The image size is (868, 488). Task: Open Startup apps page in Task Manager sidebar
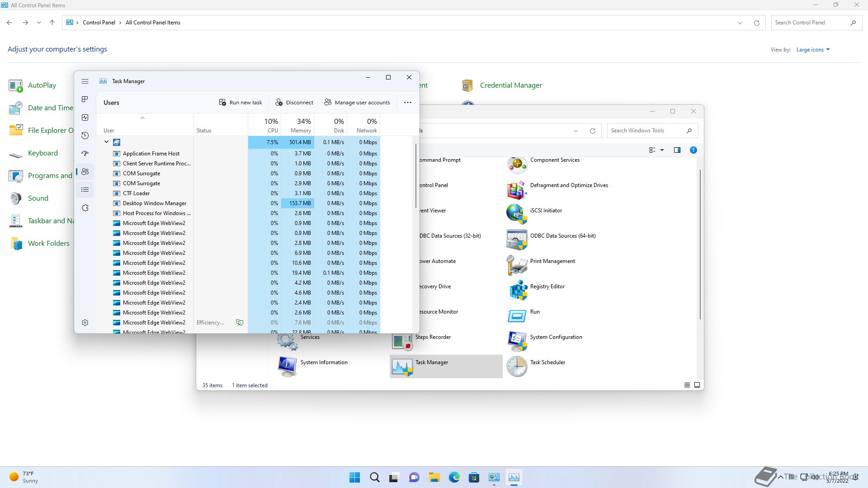point(85,154)
